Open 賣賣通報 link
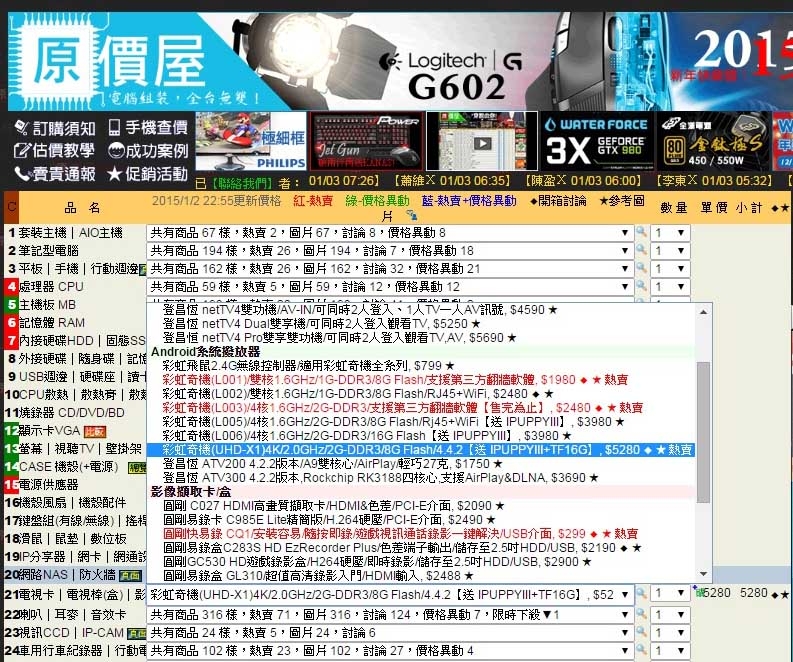Image resolution: width=793 pixels, height=662 pixels. tap(55, 173)
